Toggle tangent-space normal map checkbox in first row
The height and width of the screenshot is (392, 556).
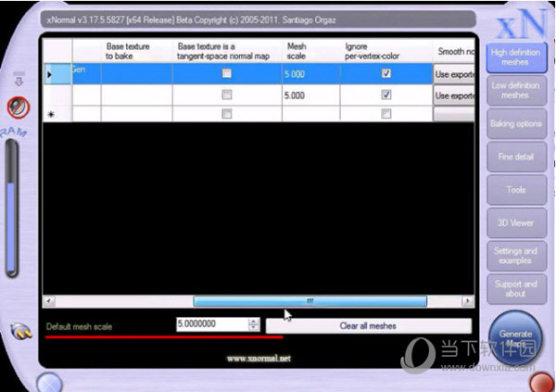tap(227, 73)
